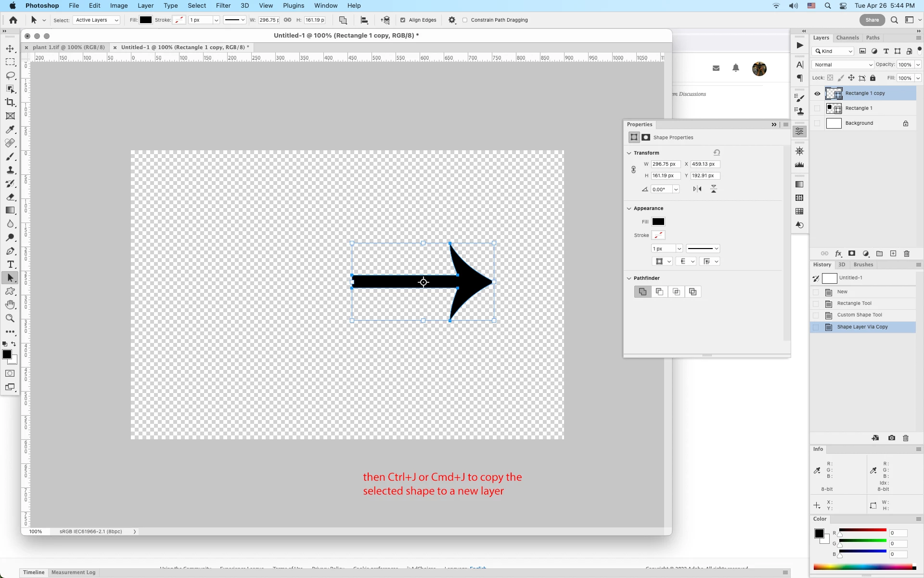Click the flip horizontal icon in Transform
The width and height of the screenshot is (924, 578).
coord(697,189)
